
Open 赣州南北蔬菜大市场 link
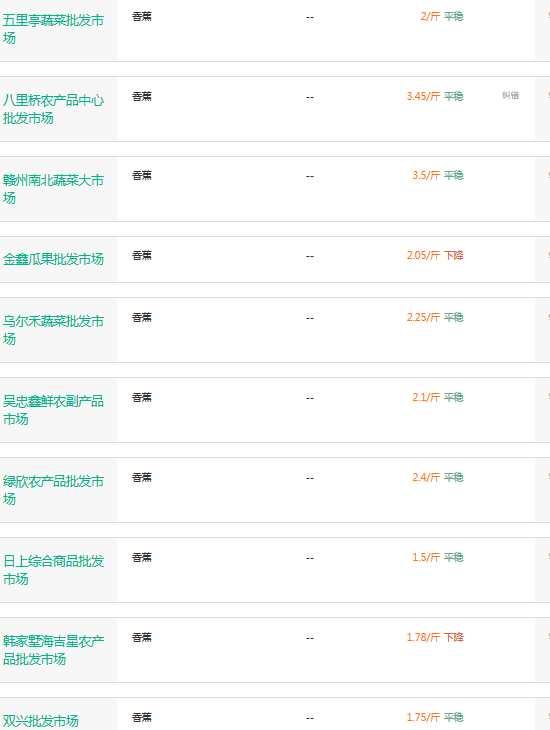53,189
